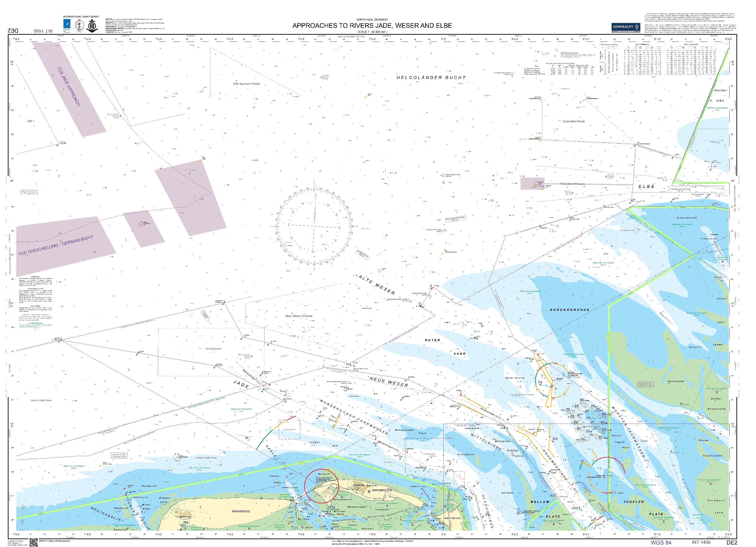This screenshot has height=547, width=756.
Task: Click the chart title 'Approaches to Rivers Jade, Weser and Elbe'
Action: pyautogui.click(x=372, y=26)
